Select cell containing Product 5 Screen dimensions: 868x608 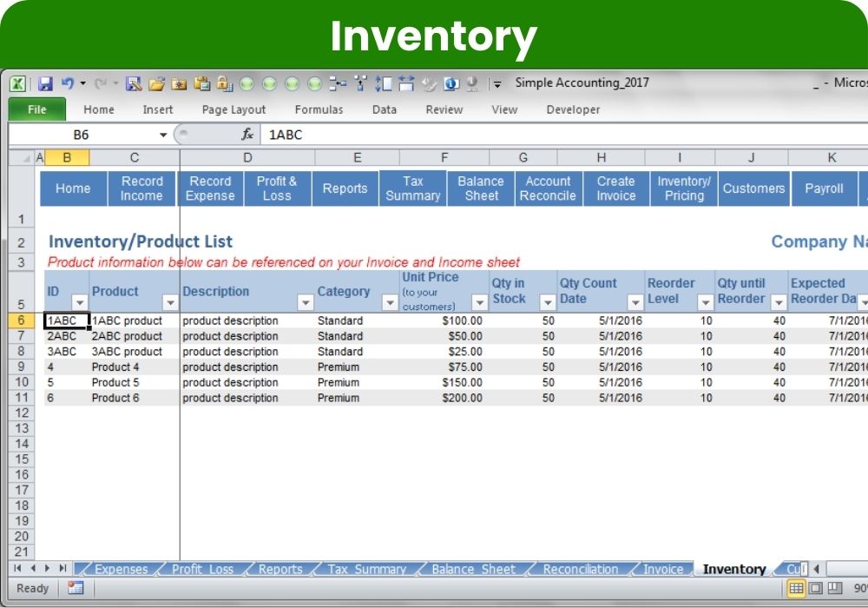click(115, 382)
